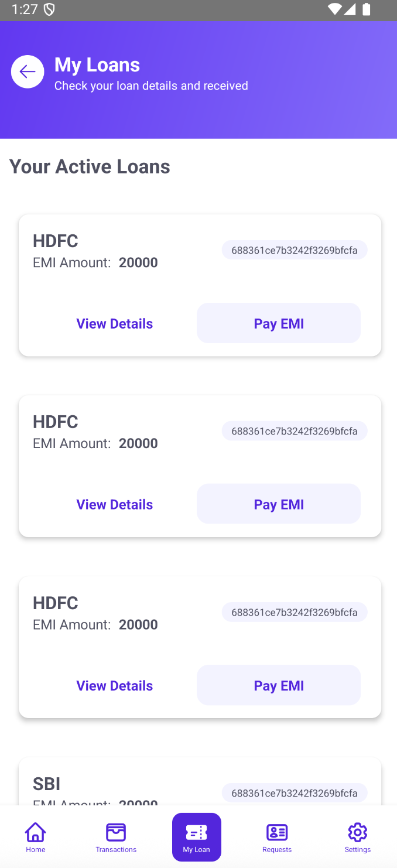Tap the battery status icon
The image size is (397, 868).
(x=367, y=9)
